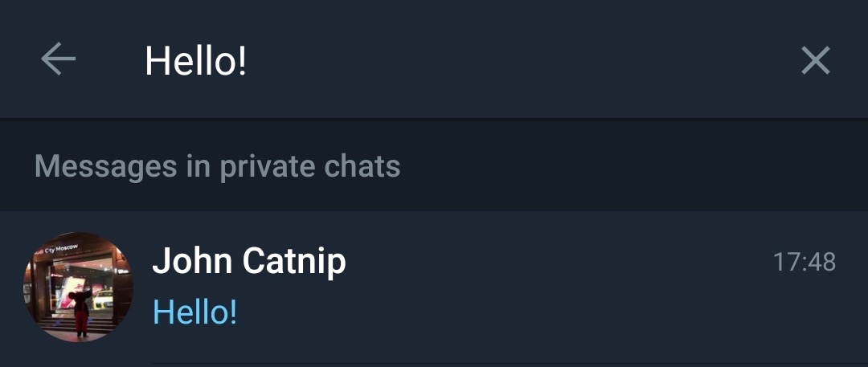Screen dimensions: 868x367
Task: Open John Catnip's profile picture
Action: (79, 287)
